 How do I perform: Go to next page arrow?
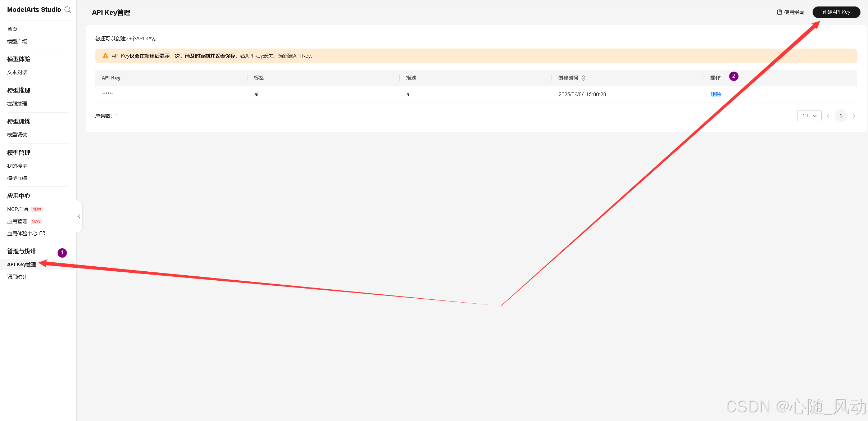point(854,116)
